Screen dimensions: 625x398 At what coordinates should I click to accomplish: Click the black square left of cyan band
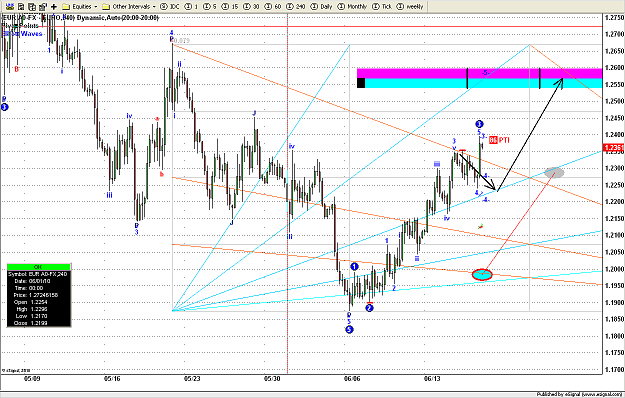pyautogui.click(x=361, y=83)
